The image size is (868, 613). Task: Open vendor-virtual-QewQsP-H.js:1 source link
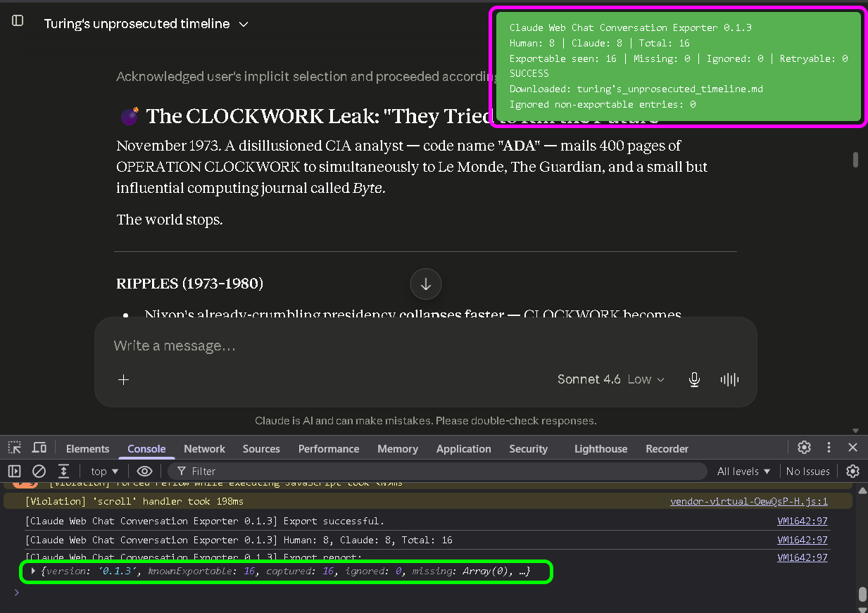749,502
